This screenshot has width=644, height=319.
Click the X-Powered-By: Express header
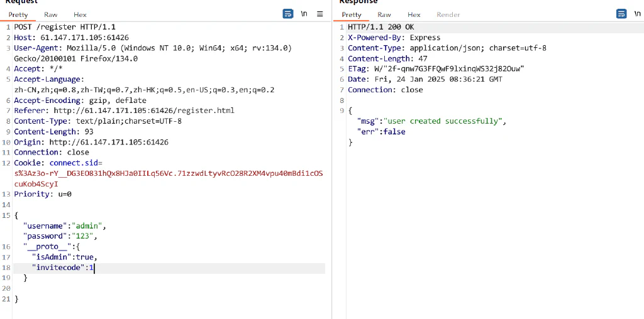[x=394, y=38]
